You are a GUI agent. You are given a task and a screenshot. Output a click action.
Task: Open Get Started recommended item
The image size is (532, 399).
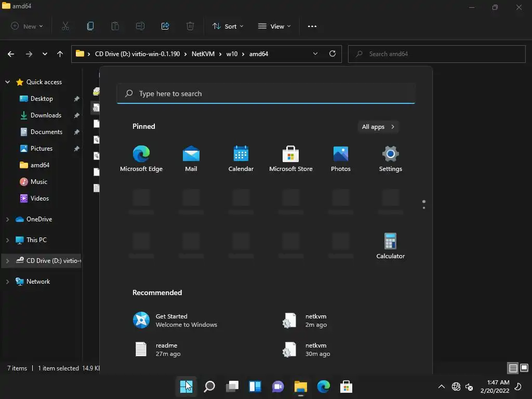[175, 320]
